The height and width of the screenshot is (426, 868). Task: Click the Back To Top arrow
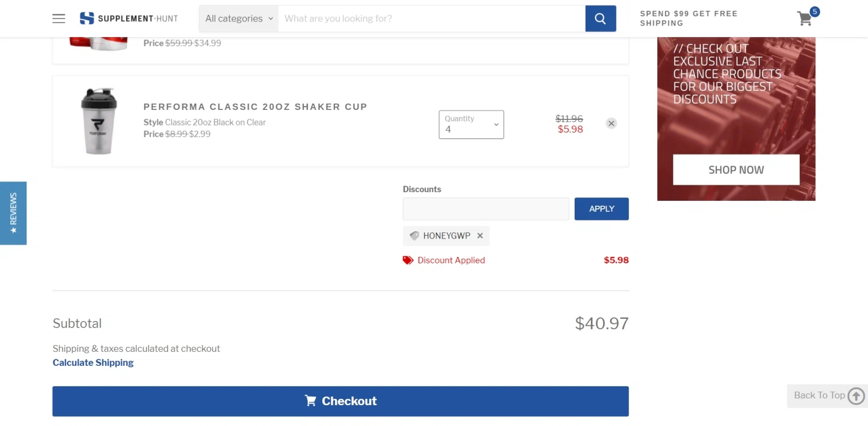[856, 396]
